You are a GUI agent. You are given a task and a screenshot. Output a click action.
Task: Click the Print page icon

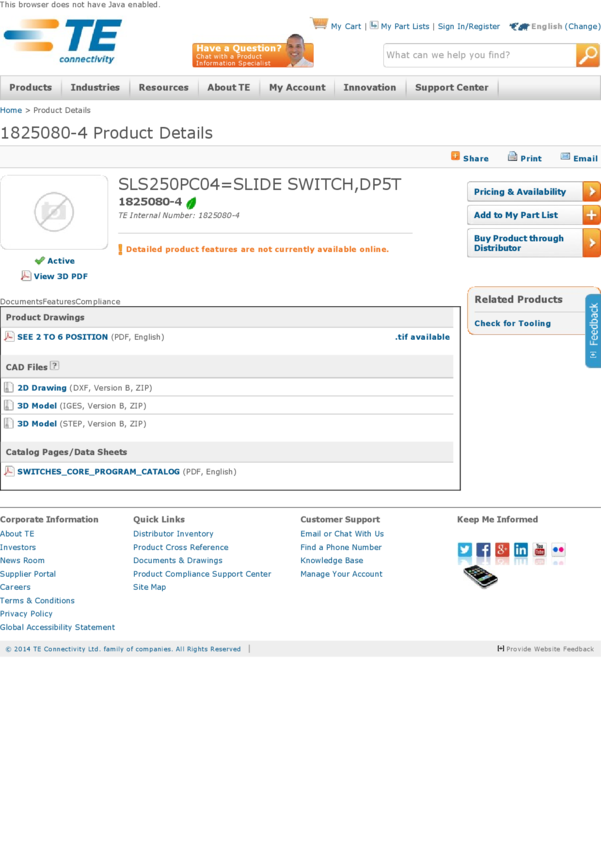pyautogui.click(x=512, y=157)
